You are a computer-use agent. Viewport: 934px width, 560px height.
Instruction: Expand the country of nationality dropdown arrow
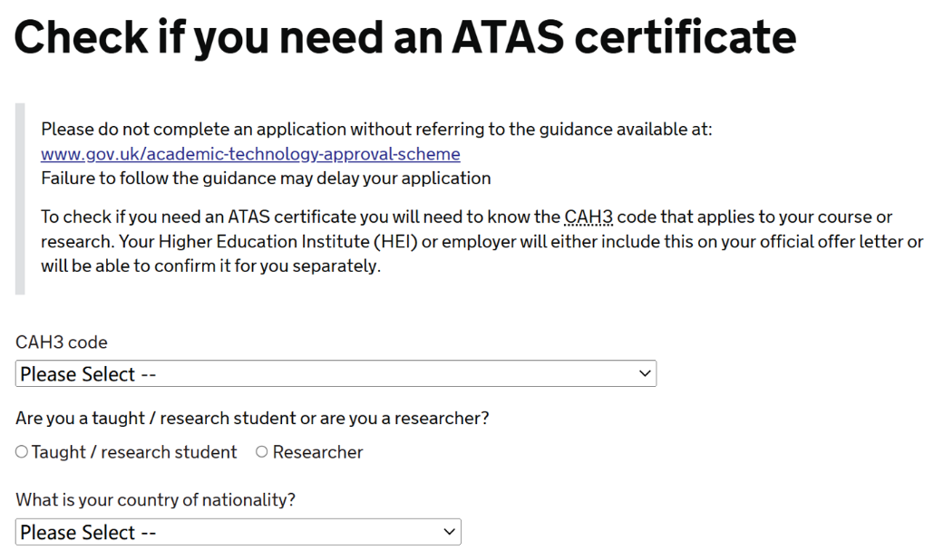[x=450, y=532]
